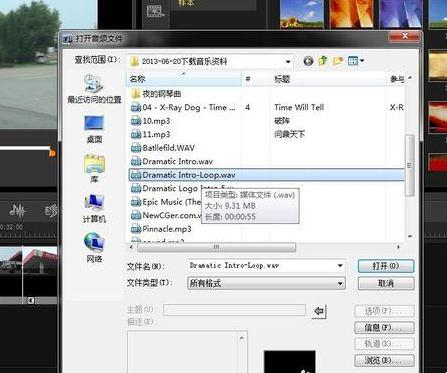Screen dimensions: 447x373
Task: Select the 11.mp3 file
Action: point(150,134)
